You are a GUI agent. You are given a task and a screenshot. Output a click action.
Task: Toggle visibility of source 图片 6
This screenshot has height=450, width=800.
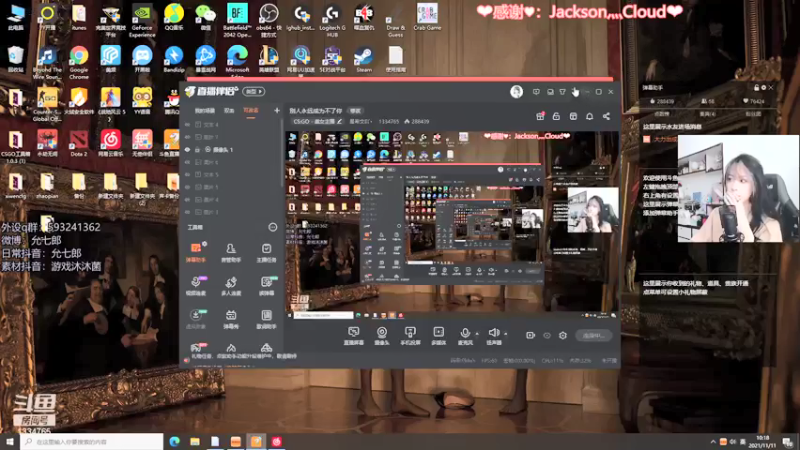(187, 162)
